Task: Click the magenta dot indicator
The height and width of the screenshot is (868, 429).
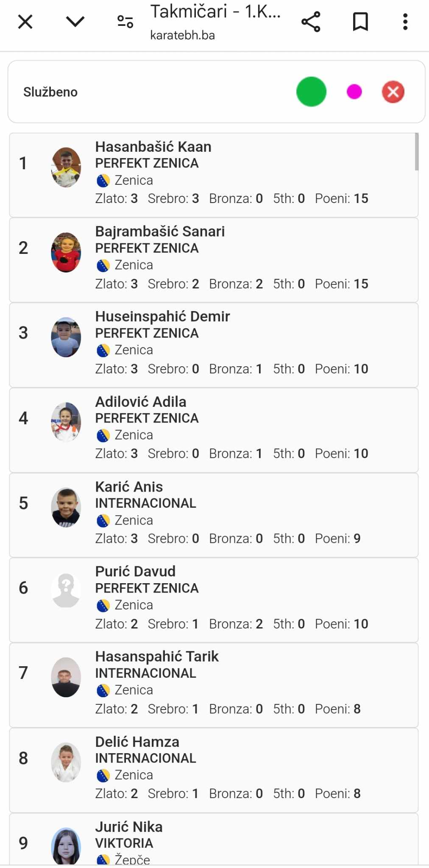Action: click(354, 92)
